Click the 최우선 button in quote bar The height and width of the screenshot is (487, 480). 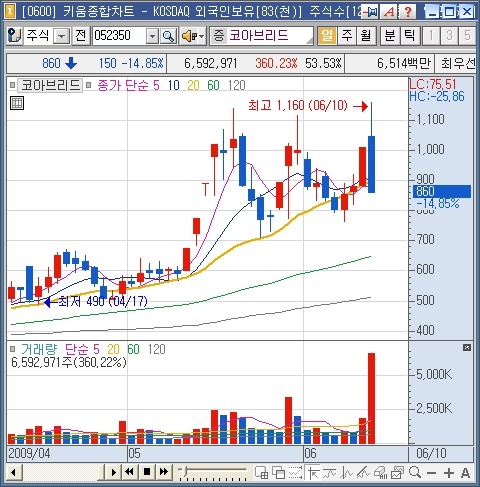(x=456, y=63)
